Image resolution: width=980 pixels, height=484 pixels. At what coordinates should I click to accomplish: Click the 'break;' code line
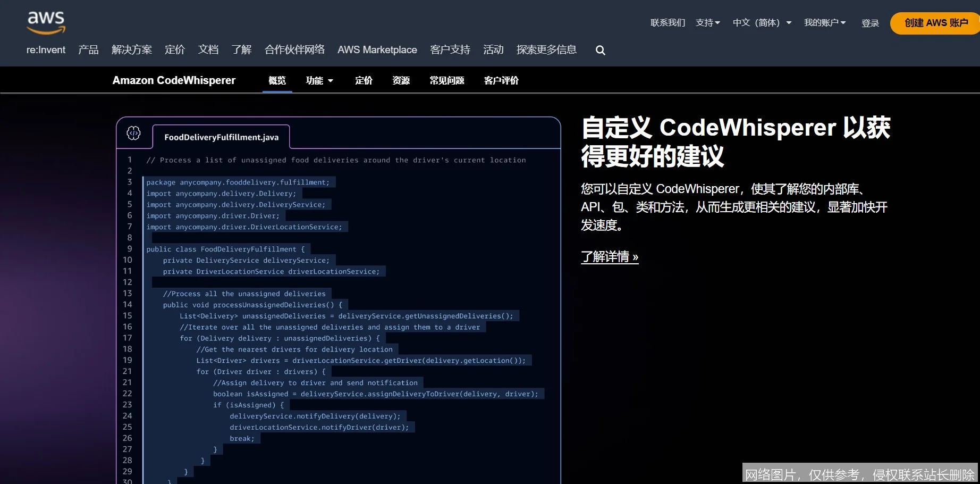point(242,439)
